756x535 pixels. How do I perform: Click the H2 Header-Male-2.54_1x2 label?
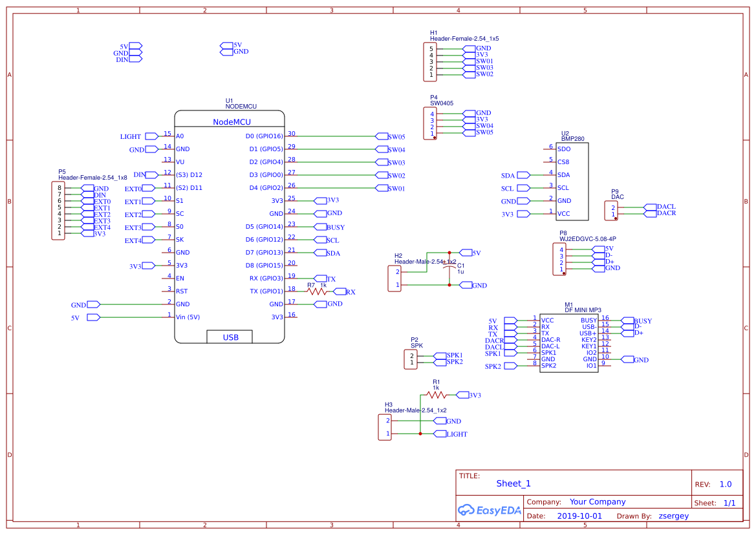(x=425, y=258)
